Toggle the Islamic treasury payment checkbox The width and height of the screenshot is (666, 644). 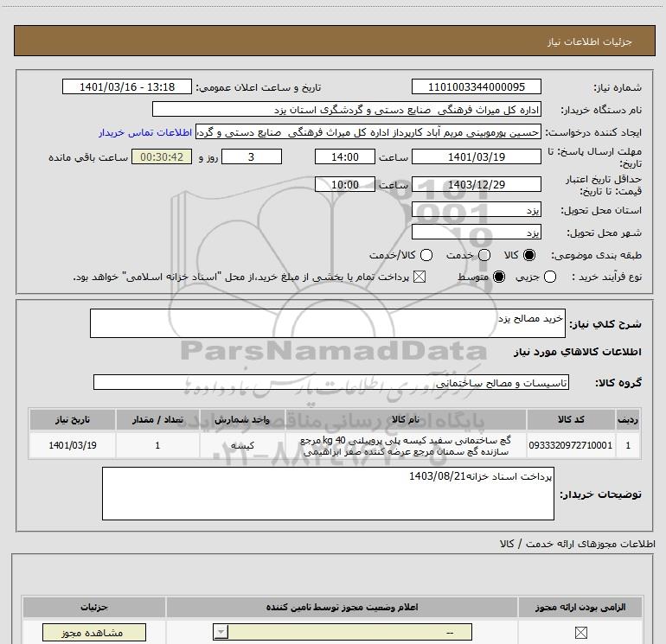coord(419,277)
